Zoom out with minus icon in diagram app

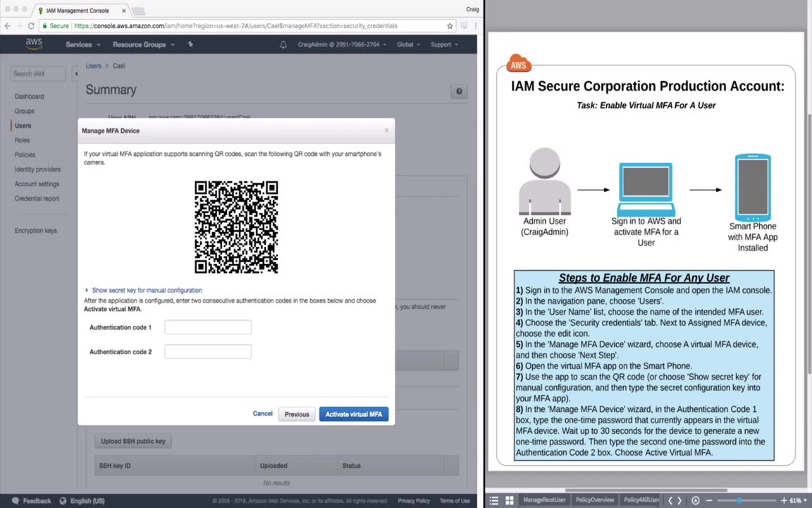click(x=709, y=500)
